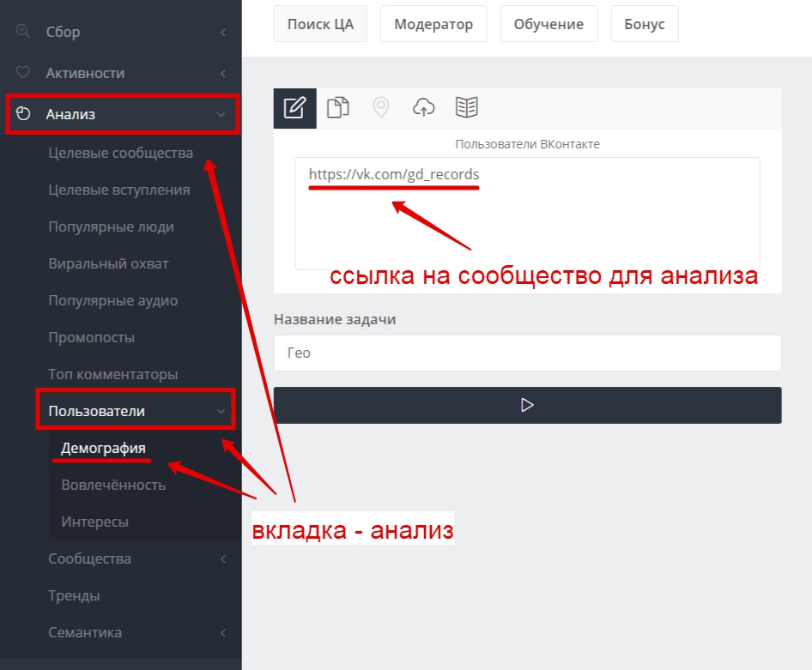Click the pie chart icon beside Анализ
This screenshot has width=812, height=670.
click(23, 113)
